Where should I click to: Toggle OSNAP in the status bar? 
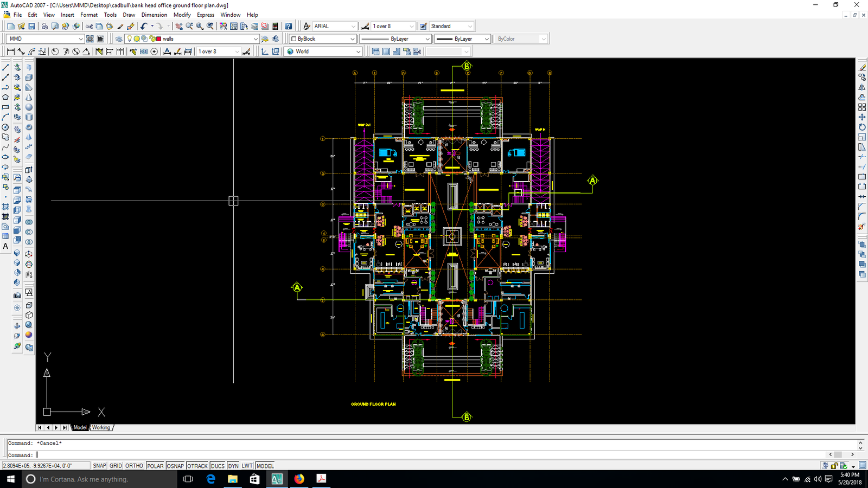(175, 466)
